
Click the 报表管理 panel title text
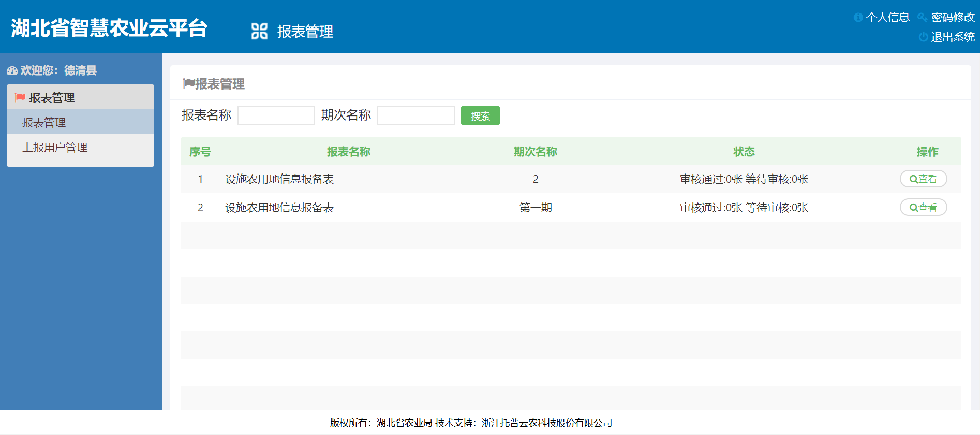coord(220,84)
